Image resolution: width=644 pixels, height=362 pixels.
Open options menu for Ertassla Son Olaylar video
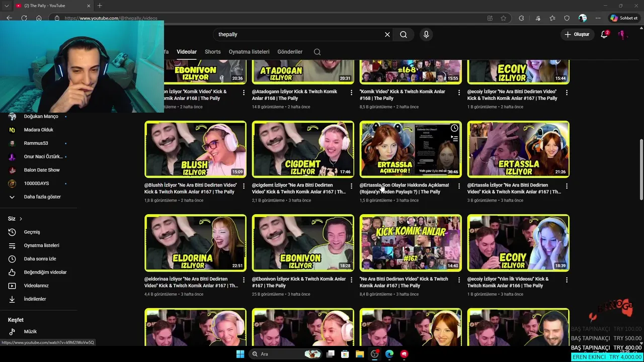459,186
